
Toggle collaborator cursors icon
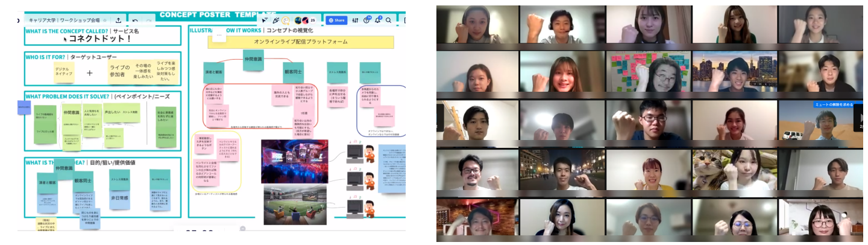(265, 21)
